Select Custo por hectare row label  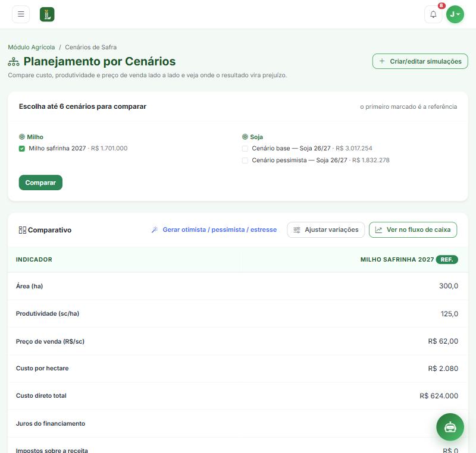click(x=42, y=368)
